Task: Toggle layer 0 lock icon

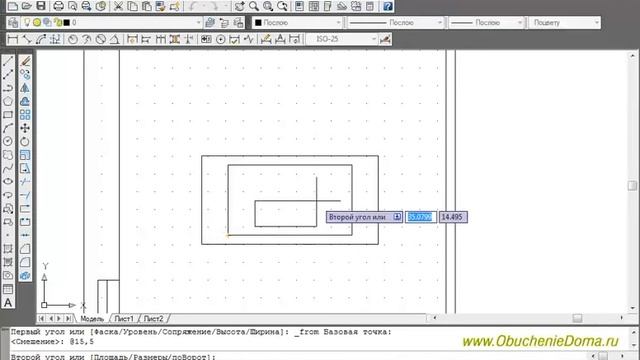Action: [58, 22]
